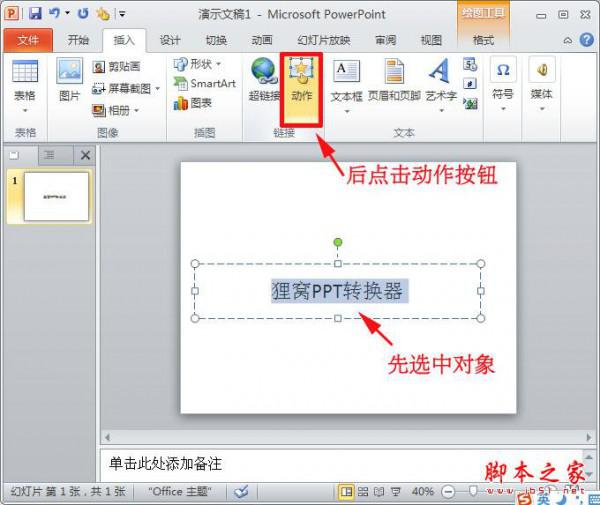
Task: Click the 页眉和页脚 (Header & Footer) icon
Action: [x=393, y=81]
